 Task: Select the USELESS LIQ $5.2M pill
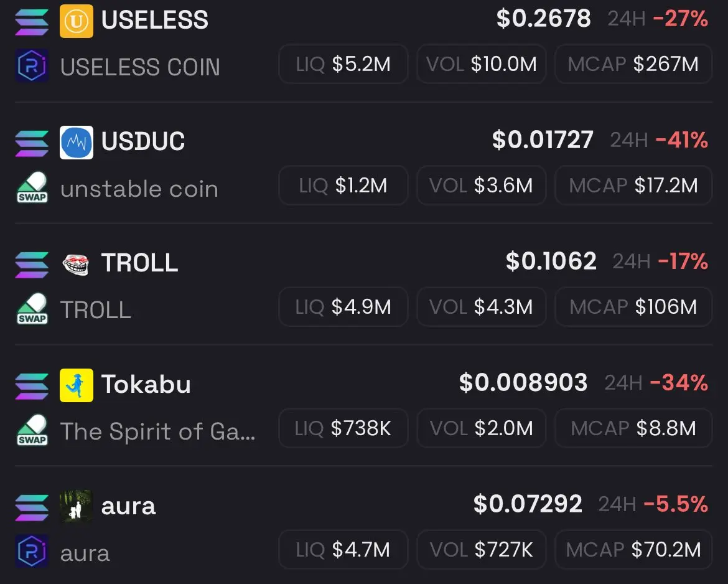[343, 64]
